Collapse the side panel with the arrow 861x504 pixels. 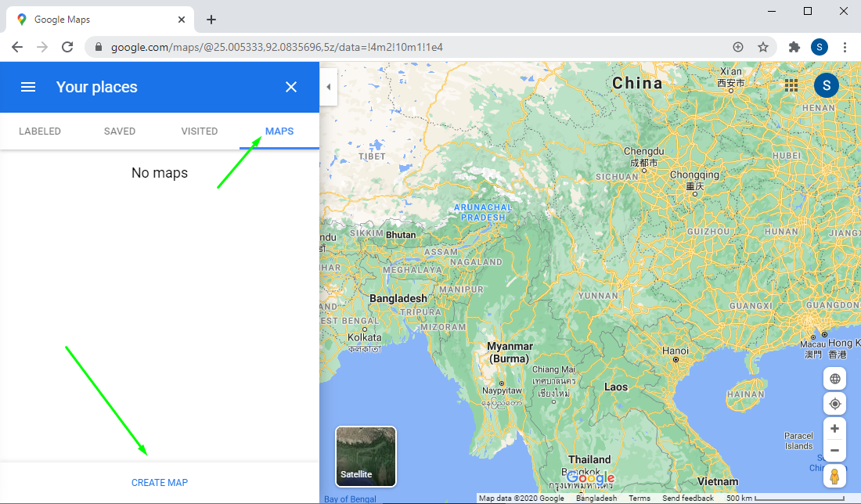329,87
